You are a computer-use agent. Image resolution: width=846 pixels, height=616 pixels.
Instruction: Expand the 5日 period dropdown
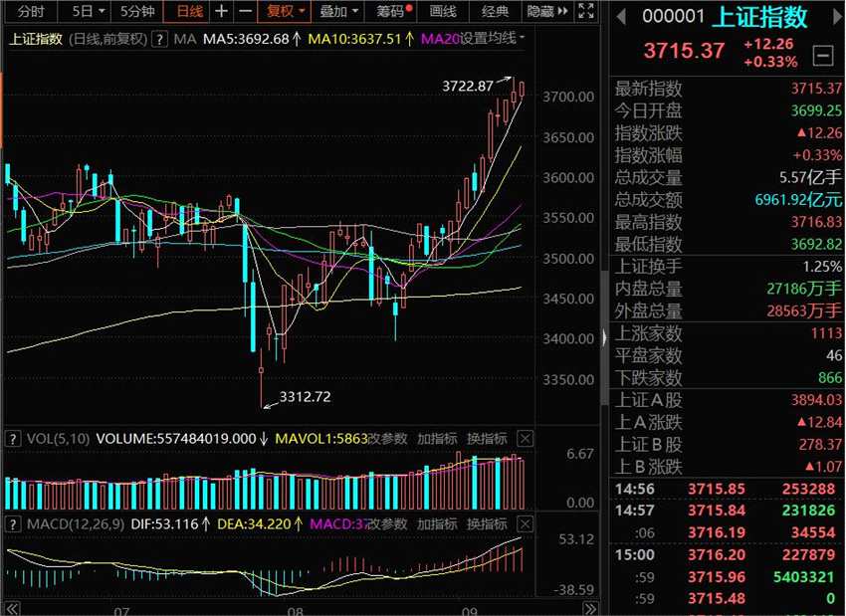point(88,12)
